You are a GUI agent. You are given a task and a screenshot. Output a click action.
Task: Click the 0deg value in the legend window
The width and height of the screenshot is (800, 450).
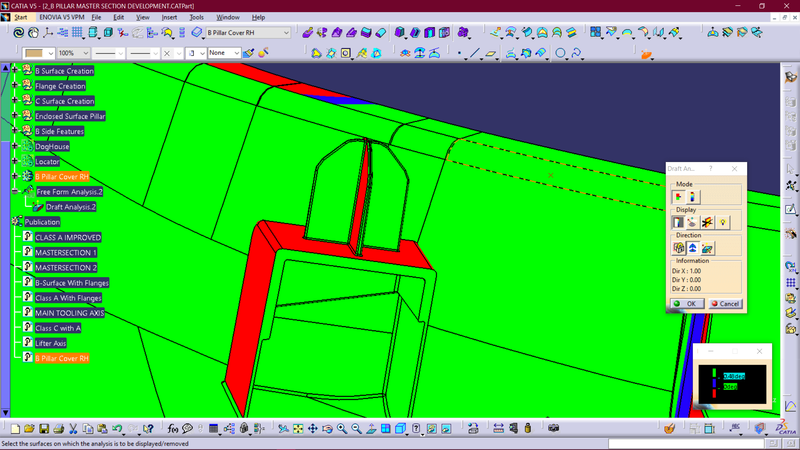click(x=730, y=387)
